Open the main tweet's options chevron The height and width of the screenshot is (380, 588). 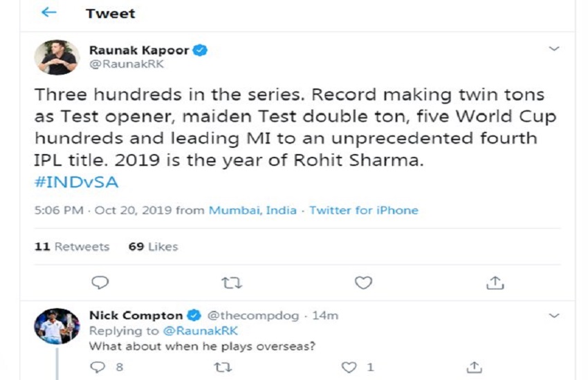coord(553,49)
